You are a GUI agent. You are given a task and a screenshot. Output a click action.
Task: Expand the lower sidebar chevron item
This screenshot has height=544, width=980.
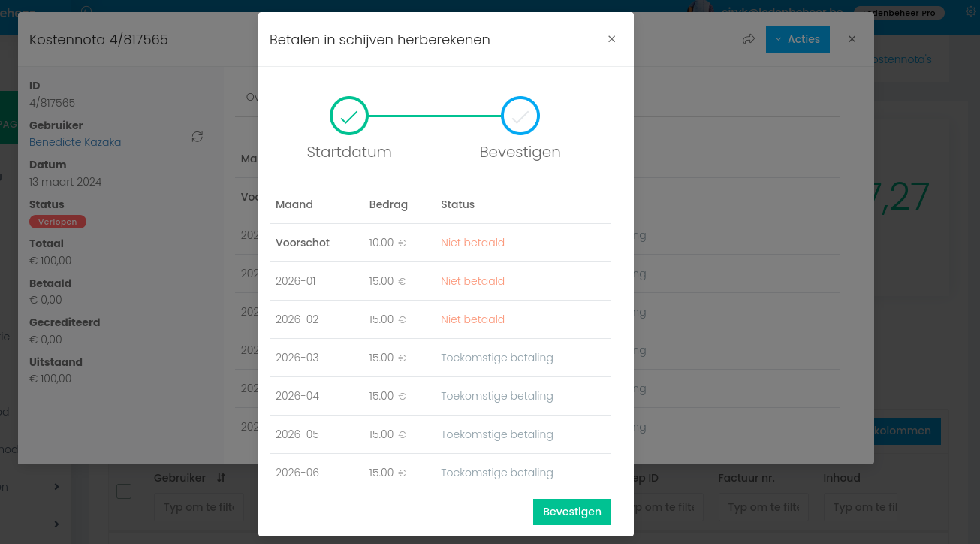(x=56, y=523)
